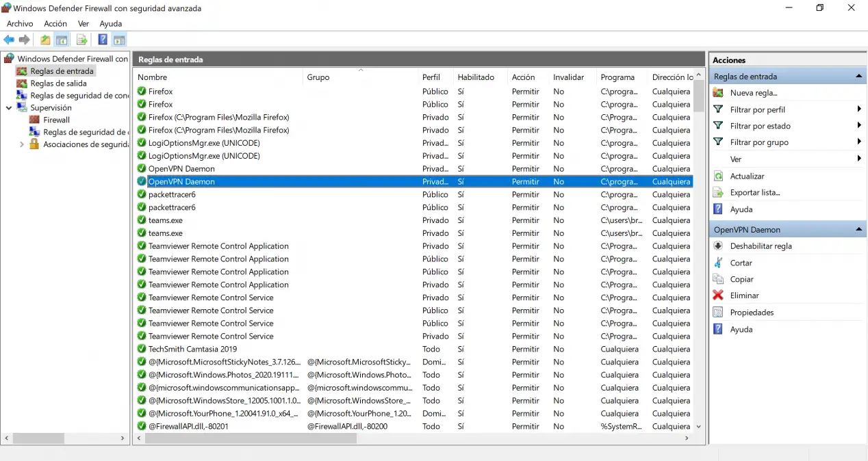The width and height of the screenshot is (868, 461).
Task: Click the Filtrar por perfil funnel icon
Action: pos(718,109)
